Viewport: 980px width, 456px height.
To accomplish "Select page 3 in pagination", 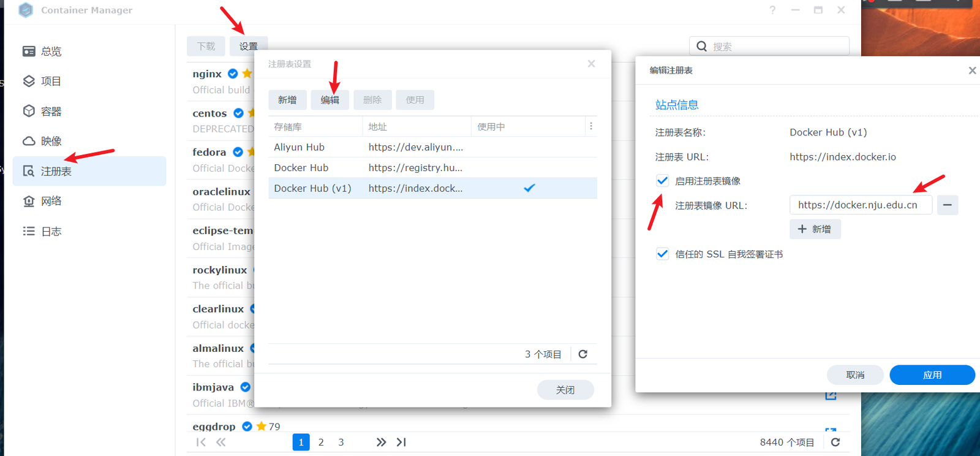I will 341,442.
